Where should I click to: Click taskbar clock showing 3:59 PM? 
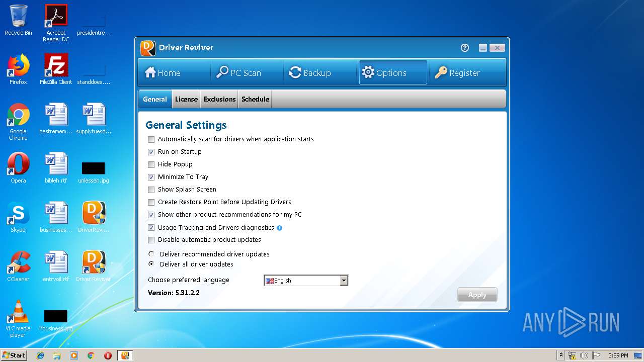pyautogui.click(x=618, y=355)
